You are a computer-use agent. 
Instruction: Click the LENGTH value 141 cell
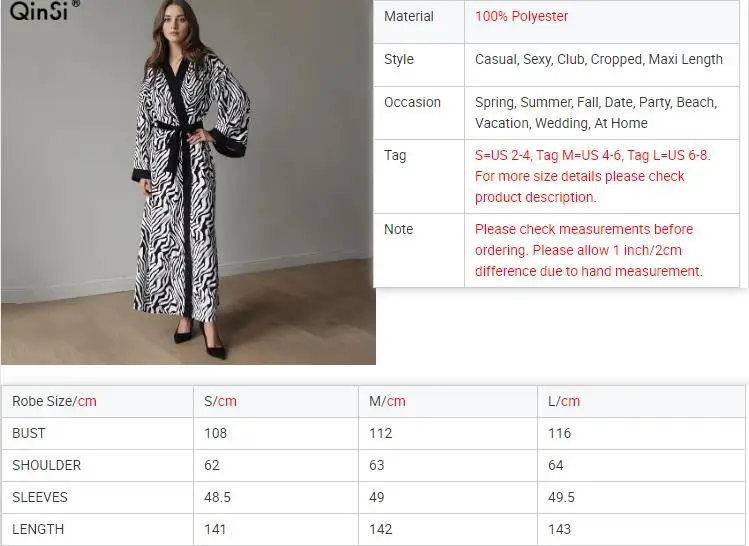(215, 529)
